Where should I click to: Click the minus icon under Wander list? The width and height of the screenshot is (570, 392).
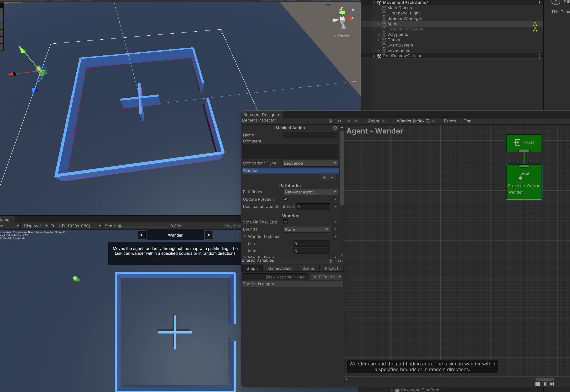pyautogui.click(x=332, y=178)
